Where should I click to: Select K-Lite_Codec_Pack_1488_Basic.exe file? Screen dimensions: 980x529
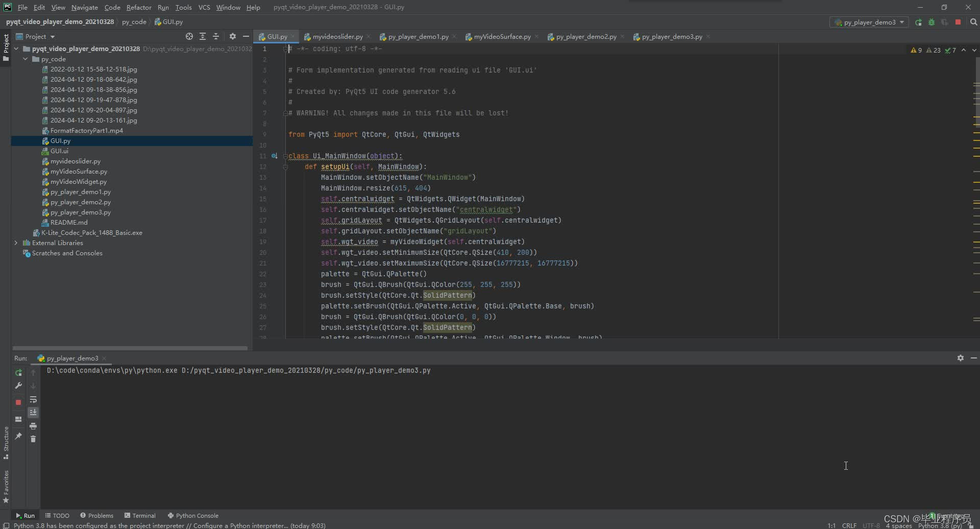click(91, 232)
